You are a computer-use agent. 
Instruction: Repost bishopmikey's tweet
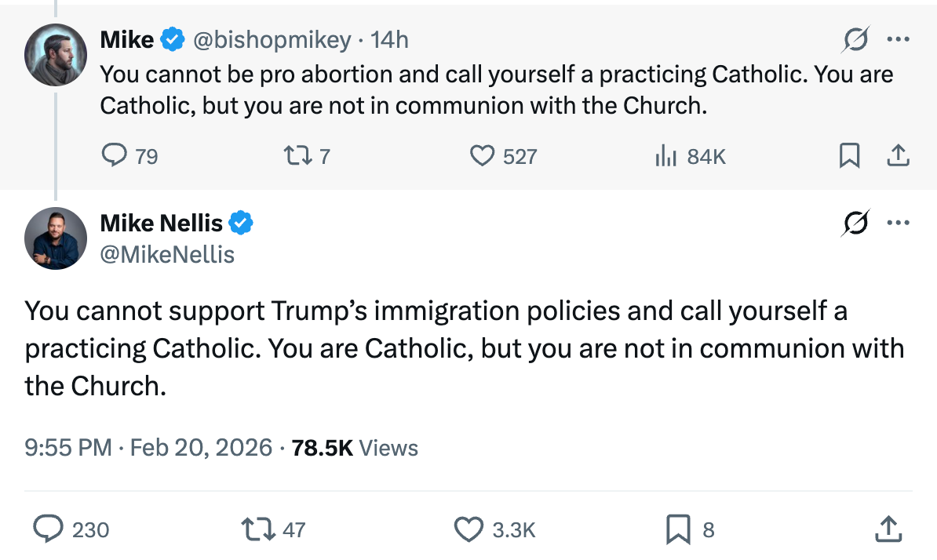point(295,156)
